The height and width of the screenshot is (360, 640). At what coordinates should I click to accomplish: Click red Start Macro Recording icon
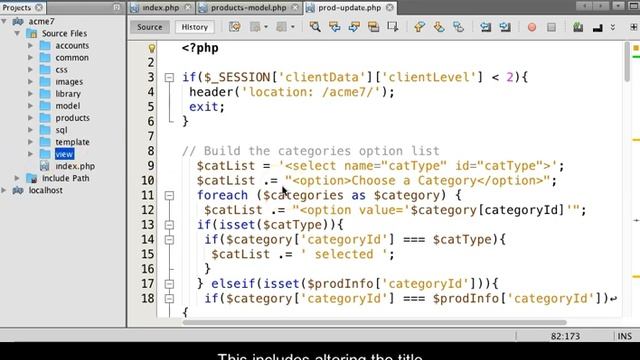coord(532,27)
